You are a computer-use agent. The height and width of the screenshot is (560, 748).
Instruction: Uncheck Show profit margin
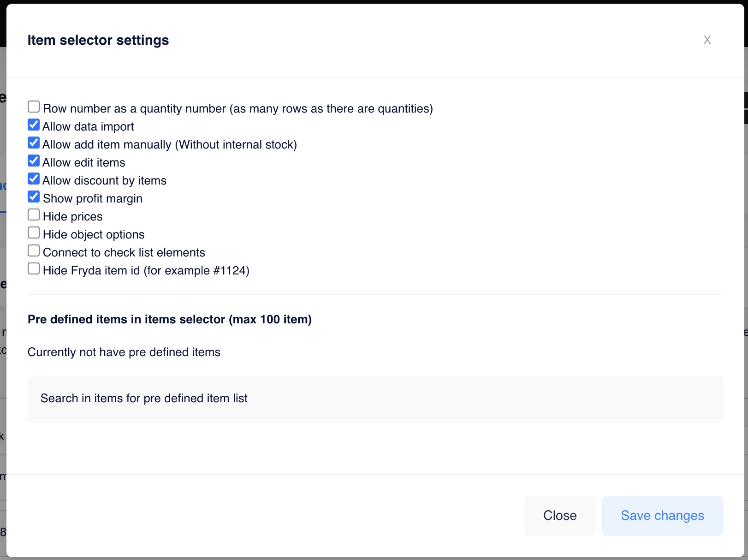point(34,197)
